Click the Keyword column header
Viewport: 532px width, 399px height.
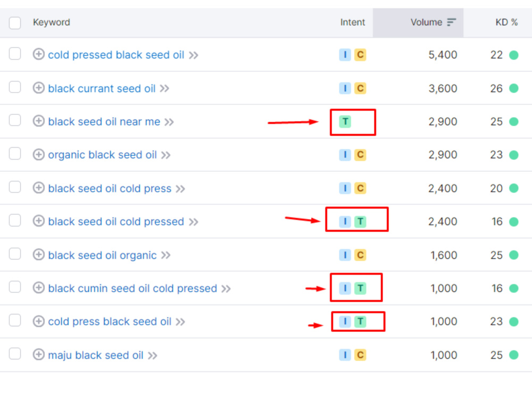click(x=51, y=22)
